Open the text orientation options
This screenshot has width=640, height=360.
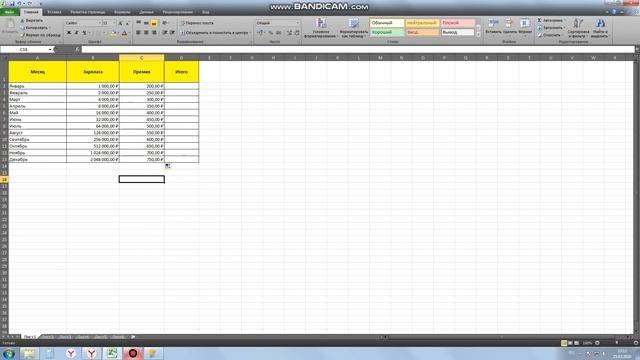pos(166,23)
